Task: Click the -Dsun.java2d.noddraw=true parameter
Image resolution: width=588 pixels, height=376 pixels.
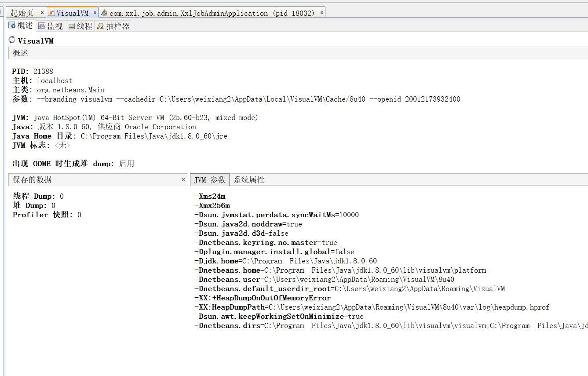Action: 248,224
